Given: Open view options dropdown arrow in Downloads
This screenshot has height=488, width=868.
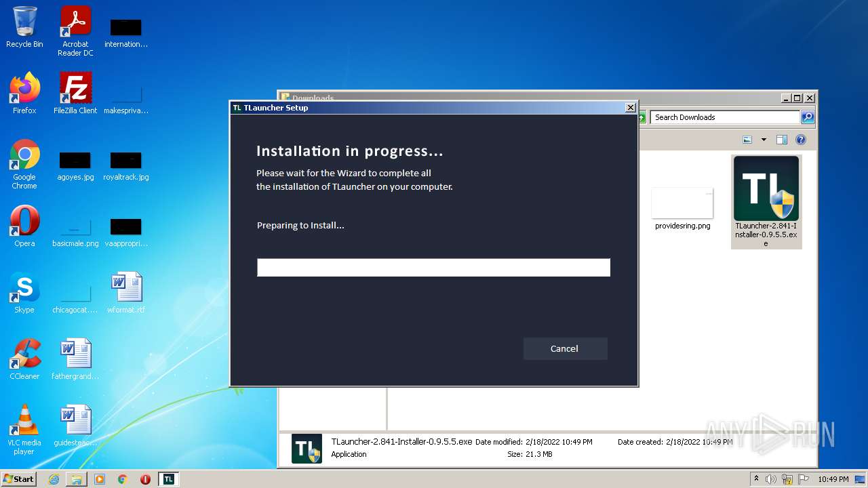Looking at the screenshot, I should 764,140.
